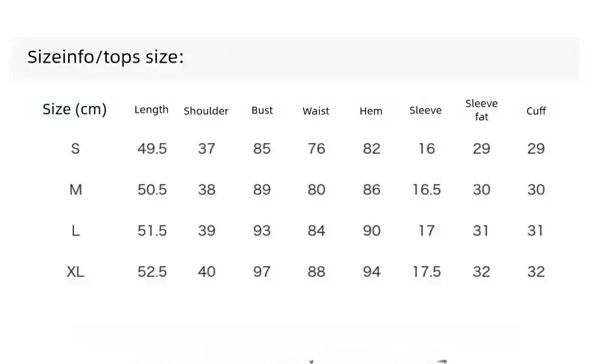Select the 40 shoulder value for XL
590x364 pixels.
[207, 272]
